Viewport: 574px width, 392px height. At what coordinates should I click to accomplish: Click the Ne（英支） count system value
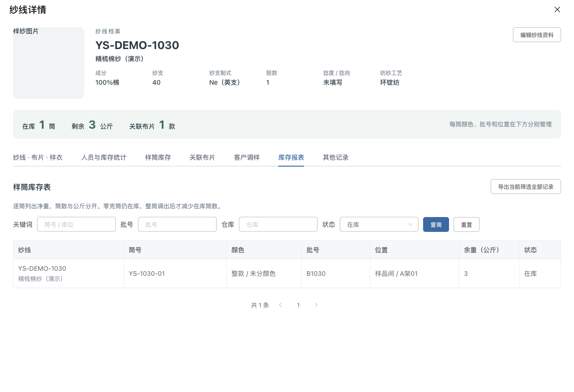(226, 82)
